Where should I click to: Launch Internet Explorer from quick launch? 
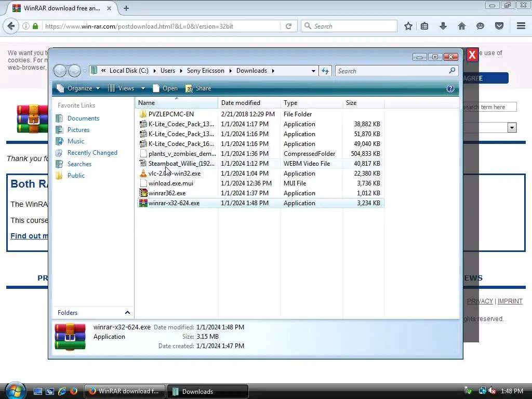pyautogui.click(x=62, y=391)
